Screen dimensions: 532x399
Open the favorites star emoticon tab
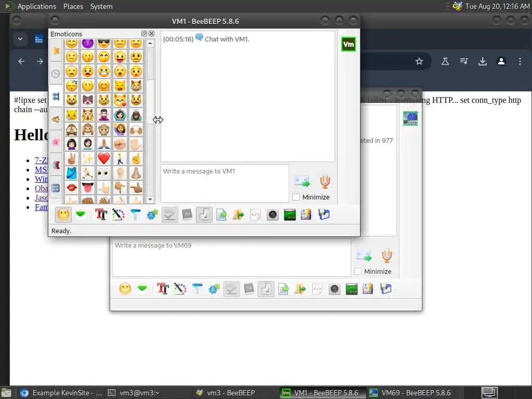pos(56,50)
